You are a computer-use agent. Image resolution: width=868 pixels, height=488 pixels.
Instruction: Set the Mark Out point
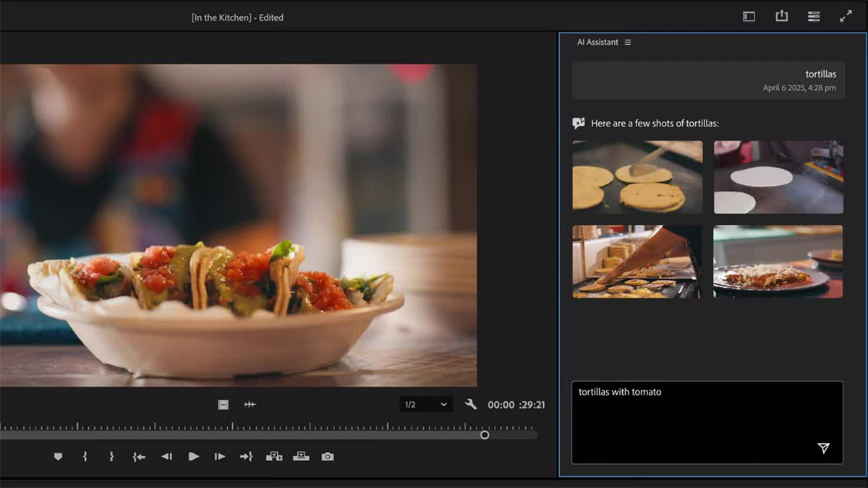point(111,457)
